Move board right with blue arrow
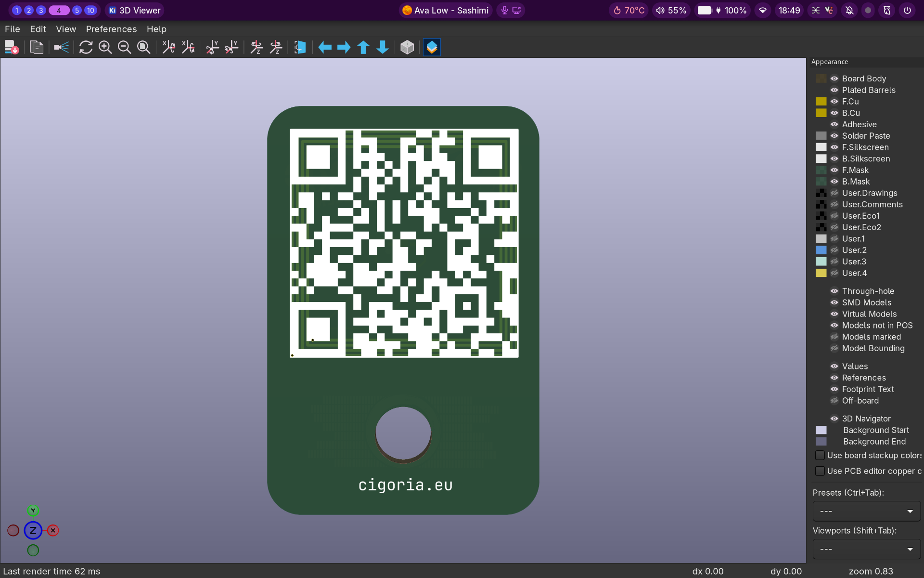This screenshot has height=578, width=924. pyautogui.click(x=344, y=47)
